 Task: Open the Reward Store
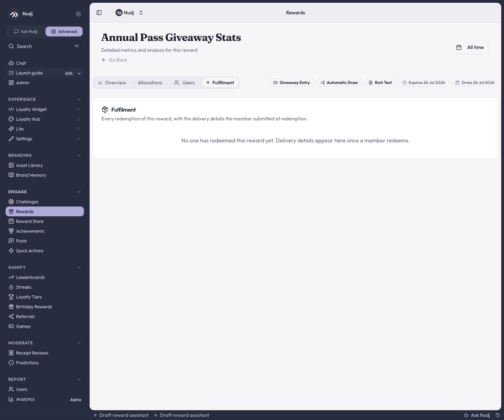45,221
